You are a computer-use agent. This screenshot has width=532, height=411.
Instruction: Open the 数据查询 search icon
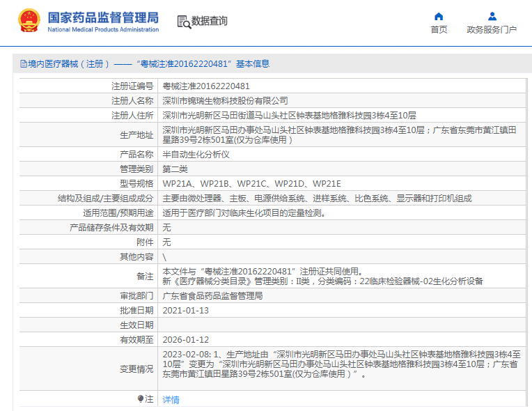(185, 22)
